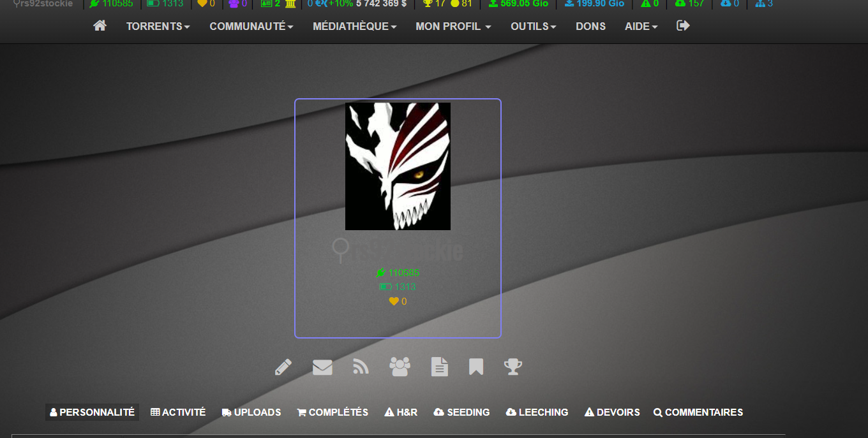Open the envelope message icon
The height and width of the screenshot is (438, 868).
pos(322,367)
